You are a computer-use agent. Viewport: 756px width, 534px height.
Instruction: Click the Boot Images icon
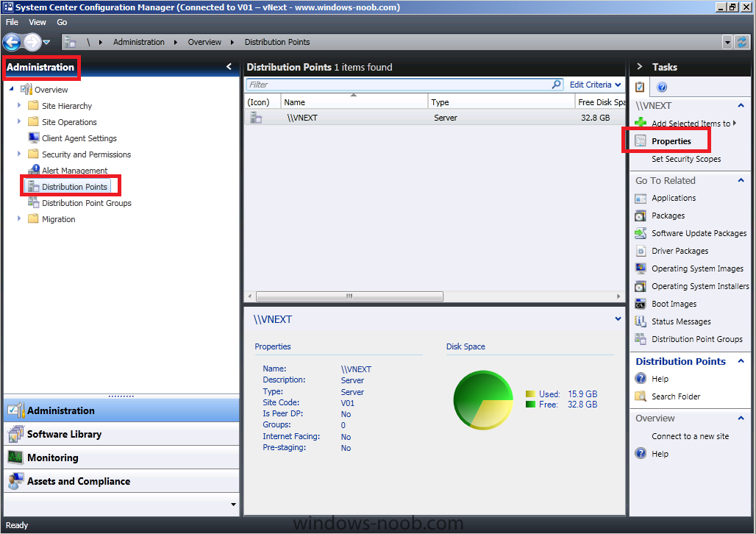(x=641, y=304)
